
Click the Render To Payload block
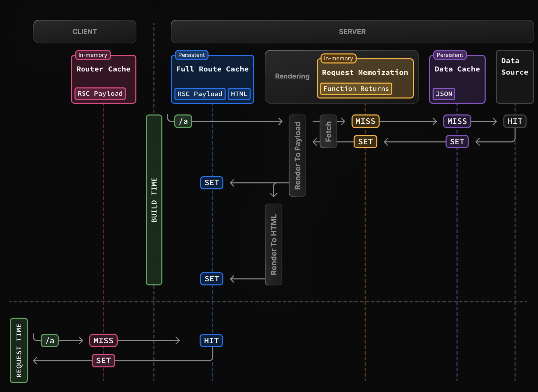tap(297, 156)
